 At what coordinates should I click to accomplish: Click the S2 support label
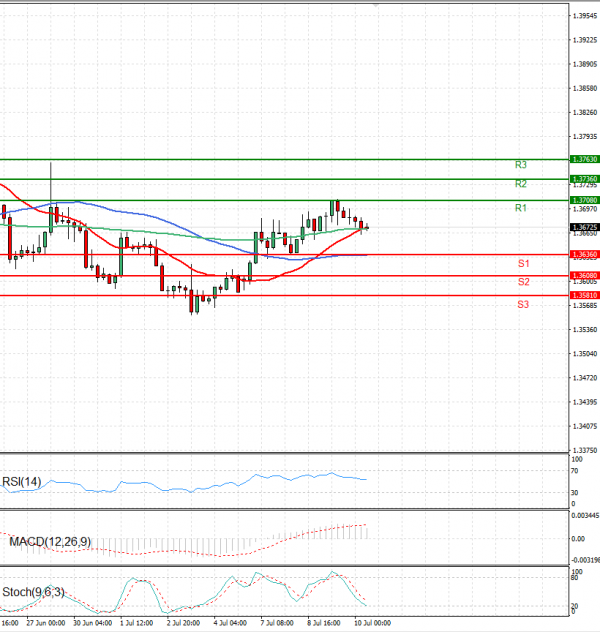click(523, 282)
